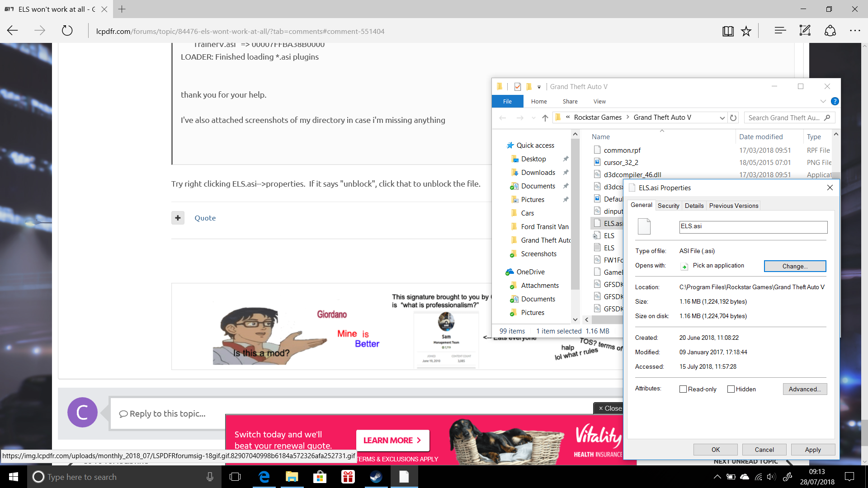The width and height of the screenshot is (868, 488).
Task: Open recent locations dropdown arrow
Action: point(533,118)
